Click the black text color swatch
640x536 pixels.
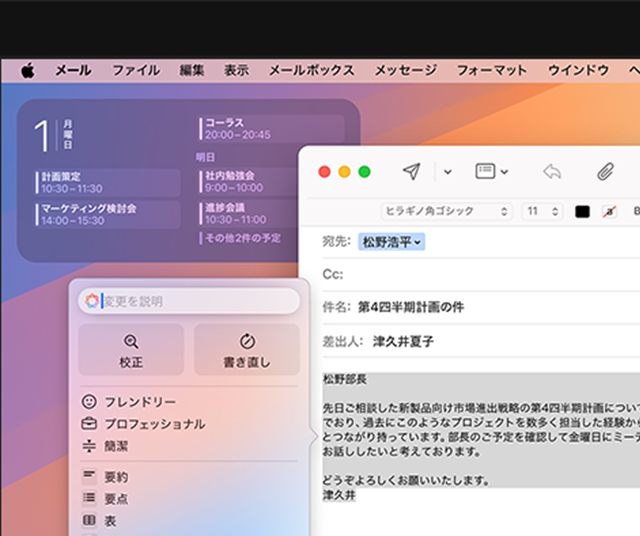point(583,211)
